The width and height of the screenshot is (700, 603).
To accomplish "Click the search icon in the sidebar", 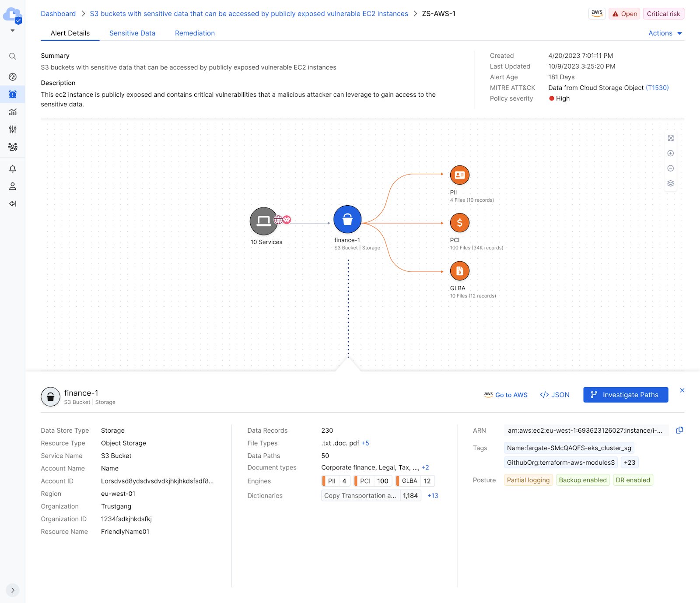I will click(13, 56).
